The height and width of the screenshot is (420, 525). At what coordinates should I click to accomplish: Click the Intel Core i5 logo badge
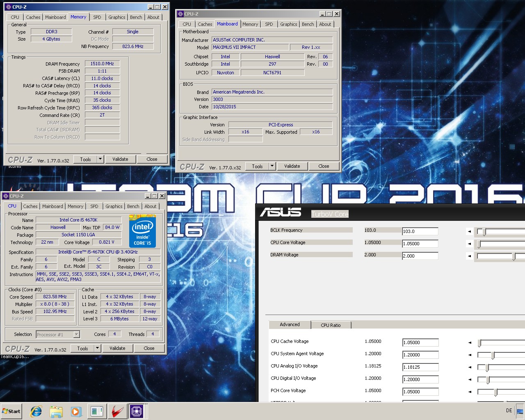(143, 231)
